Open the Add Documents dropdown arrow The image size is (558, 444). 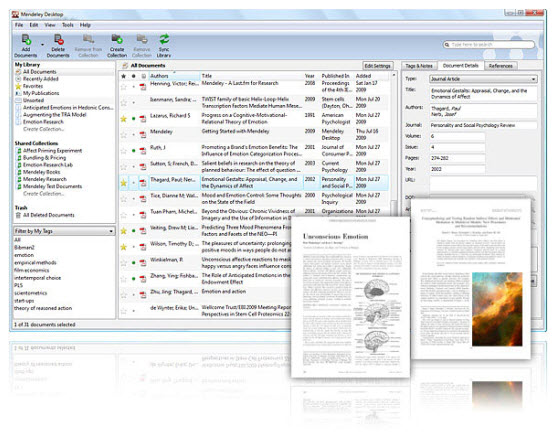[x=42, y=45]
